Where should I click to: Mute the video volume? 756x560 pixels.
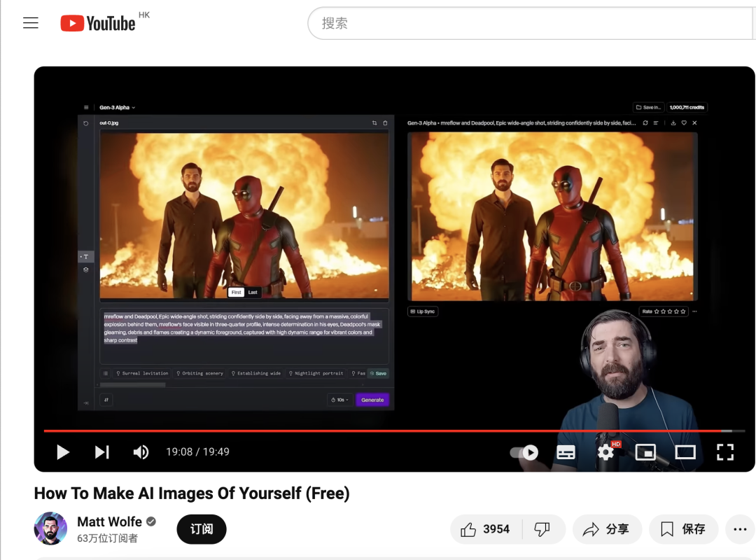141,452
